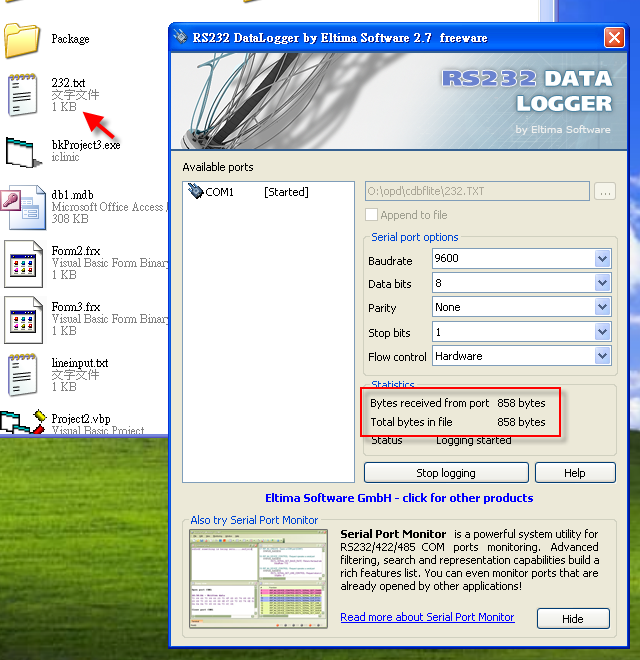Click the Form2.frx file icon
Viewport: 640px width, 660px height.
(x=24, y=264)
